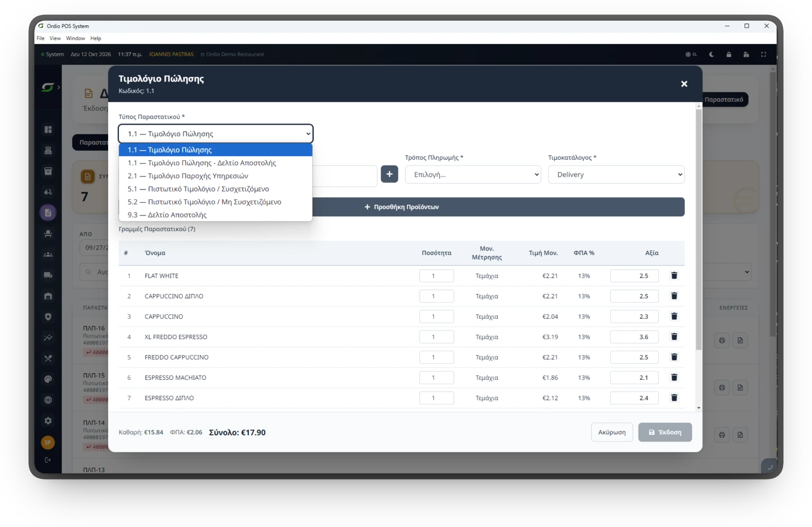The image size is (812, 527).
Task: Open the Τρόπος Πληρωμής dropdown
Action: [x=473, y=175]
